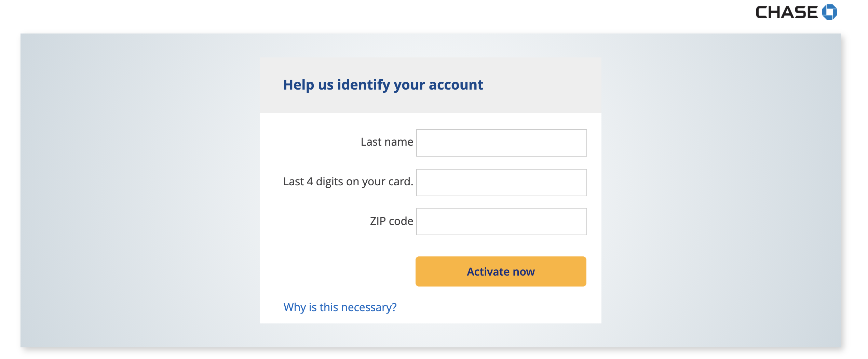Place cursor in the text box beside Last name
The height and width of the screenshot is (359, 868).
pyautogui.click(x=501, y=143)
